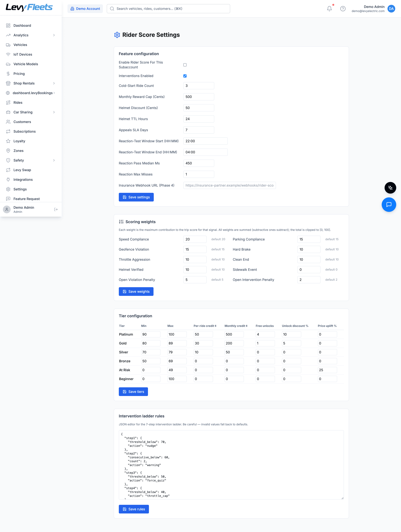Click the Feature Request icon
Viewport: 401px width, 532px height.
click(8, 199)
